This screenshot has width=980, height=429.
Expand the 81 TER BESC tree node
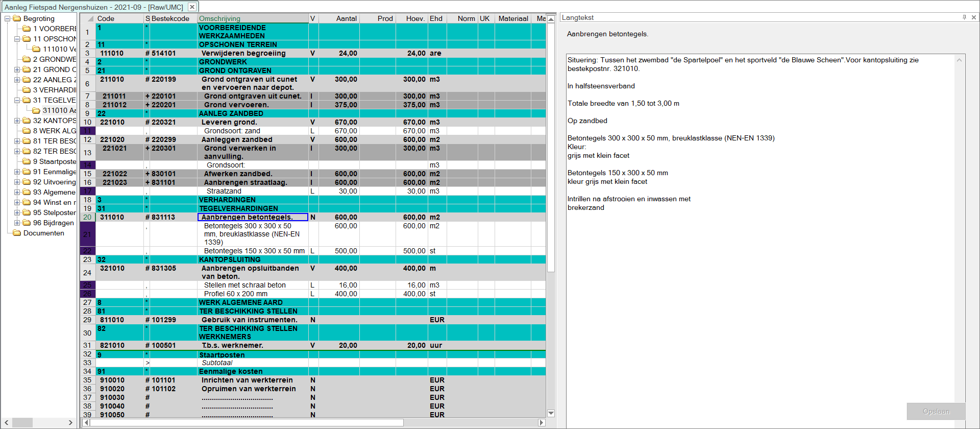tap(17, 141)
